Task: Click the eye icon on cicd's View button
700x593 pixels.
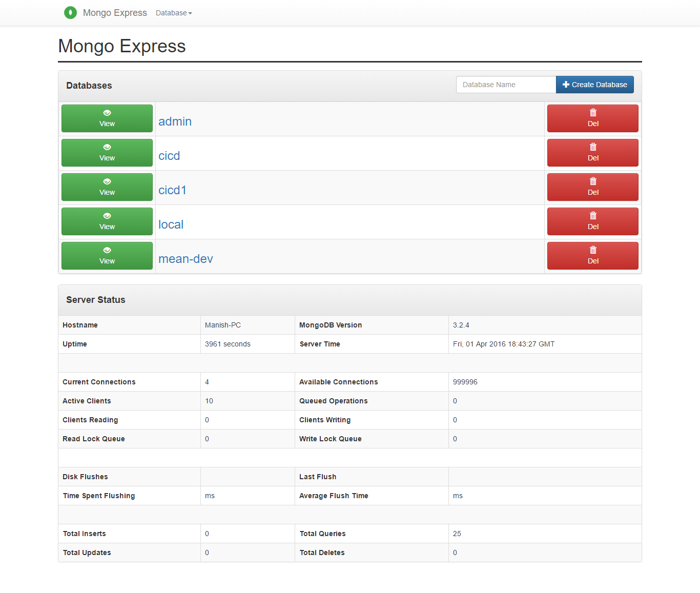Action: 107,147
